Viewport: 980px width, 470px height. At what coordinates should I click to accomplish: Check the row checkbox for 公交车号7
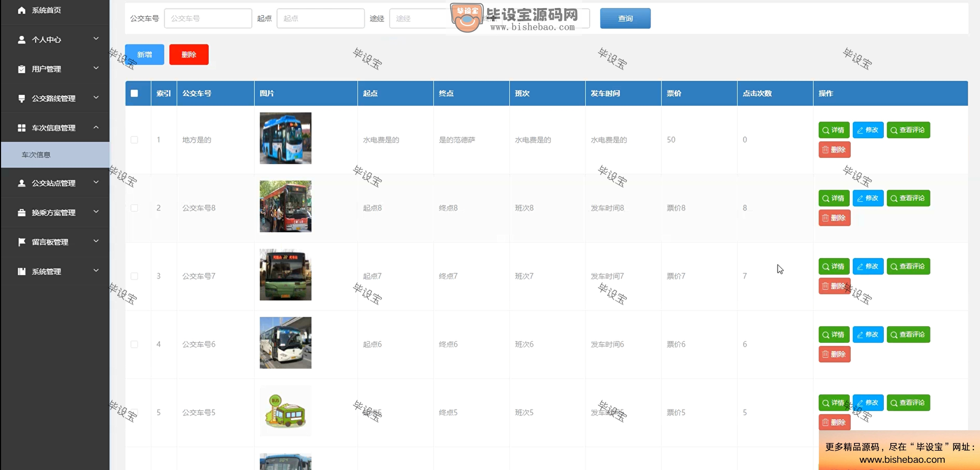pos(134,276)
